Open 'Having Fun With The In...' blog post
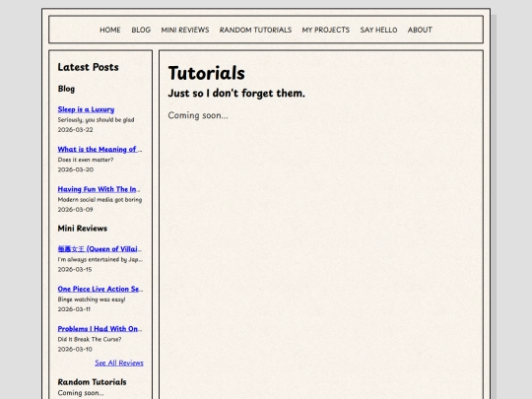Viewport: 532px width, 399px height. pos(99,189)
